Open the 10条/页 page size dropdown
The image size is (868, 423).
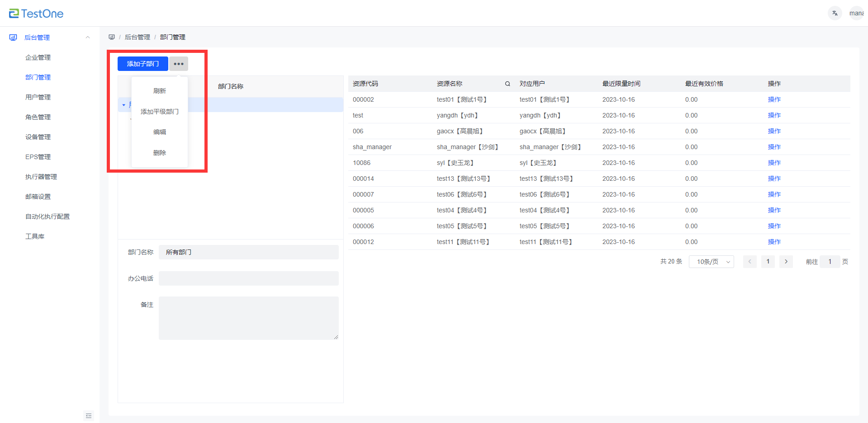click(711, 262)
